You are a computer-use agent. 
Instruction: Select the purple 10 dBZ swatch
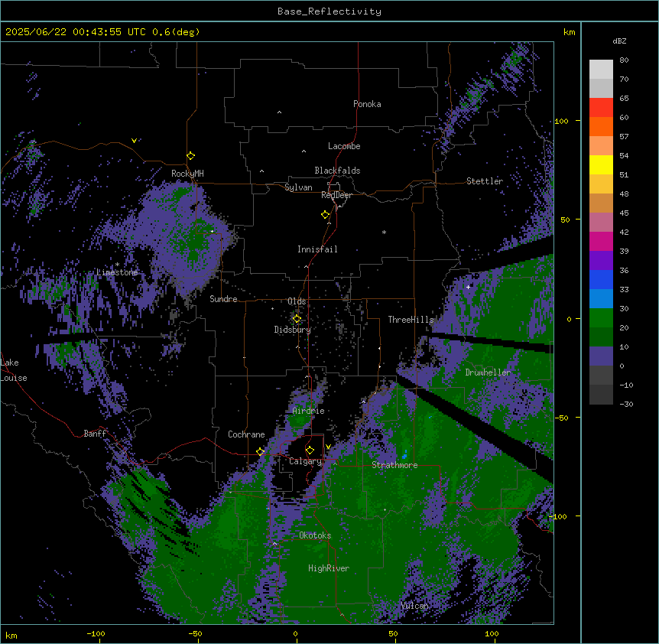tap(601, 356)
